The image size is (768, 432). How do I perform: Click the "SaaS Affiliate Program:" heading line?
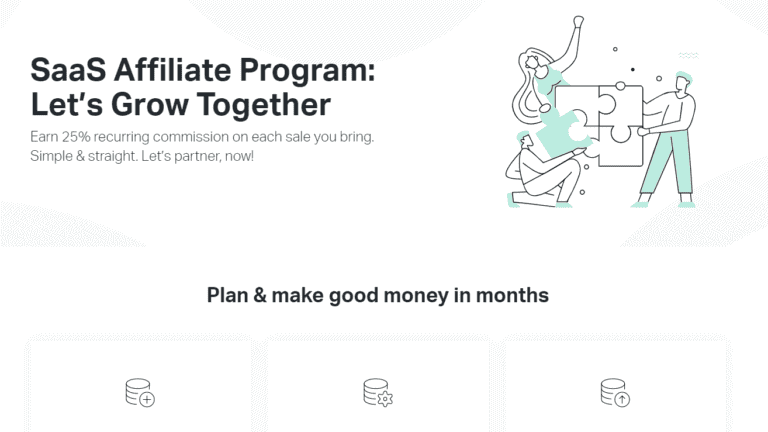point(203,71)
